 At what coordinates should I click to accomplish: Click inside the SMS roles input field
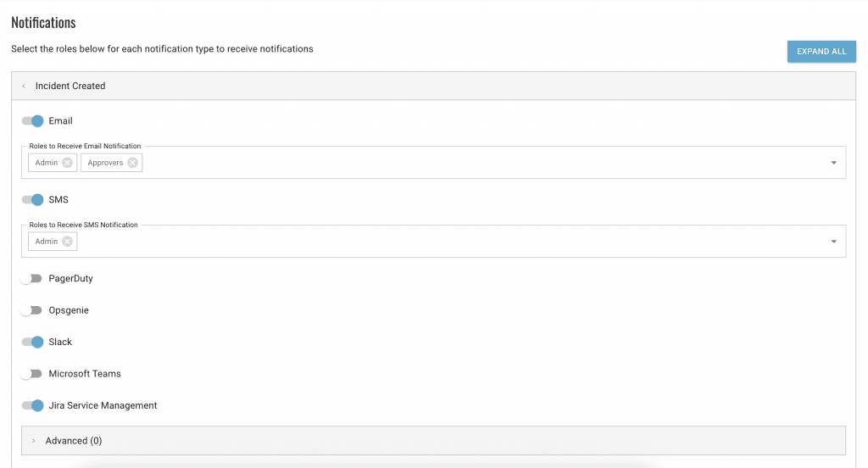[x=449, y=242]
